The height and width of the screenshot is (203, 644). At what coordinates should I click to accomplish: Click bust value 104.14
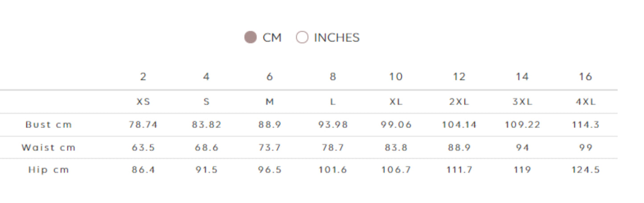[x=459, y=125]
